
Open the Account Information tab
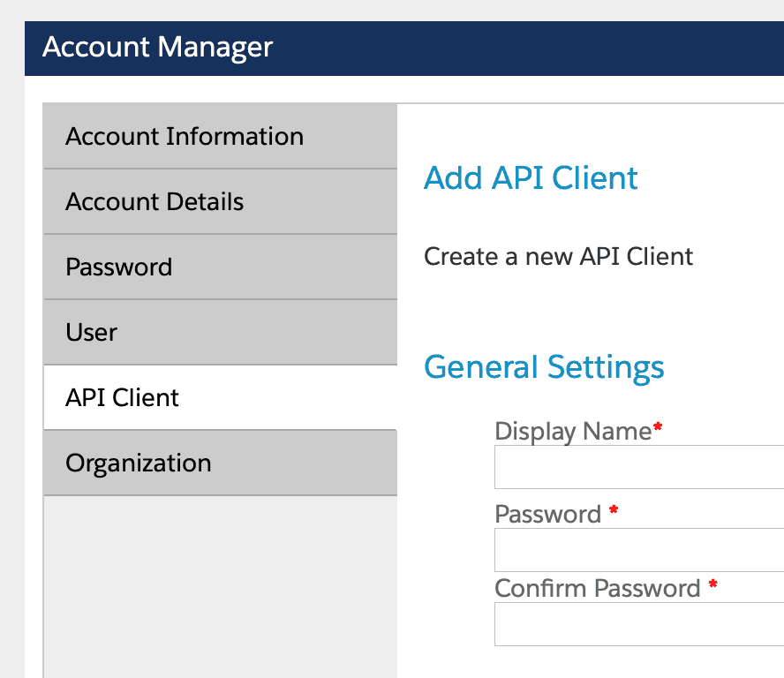point(185,137)
